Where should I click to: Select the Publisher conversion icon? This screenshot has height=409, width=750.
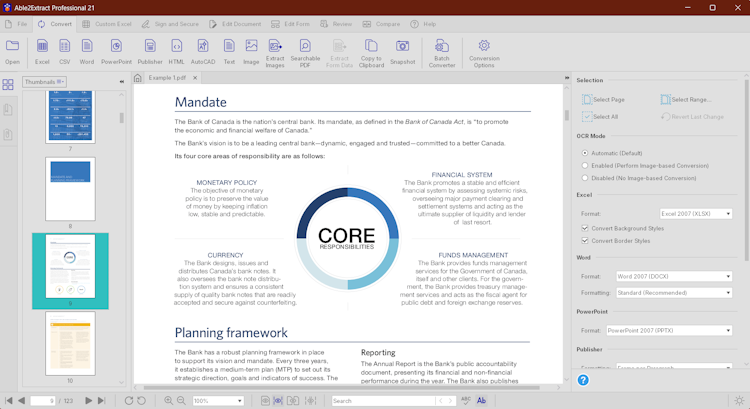tap(150, 46)
